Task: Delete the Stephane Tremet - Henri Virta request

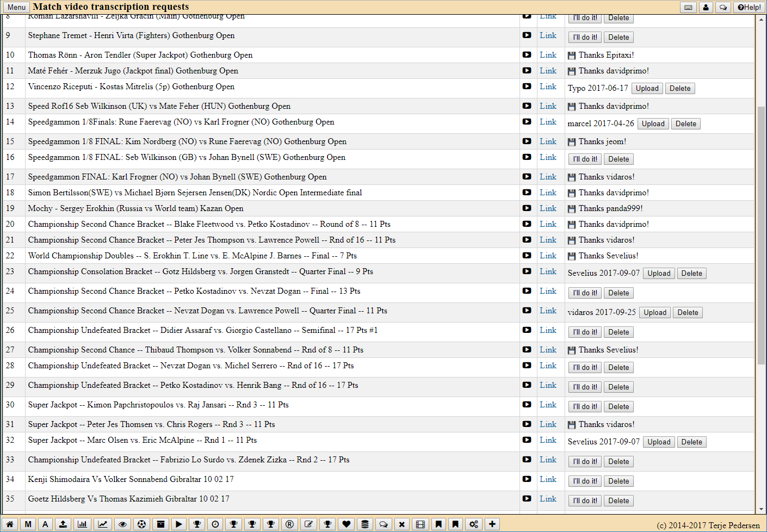Action: tap(618, 38)
